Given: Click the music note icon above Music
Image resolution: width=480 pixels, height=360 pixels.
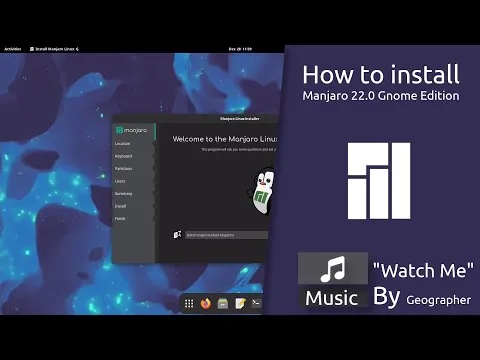Looking at the screenshot, I should pos(333,269).
